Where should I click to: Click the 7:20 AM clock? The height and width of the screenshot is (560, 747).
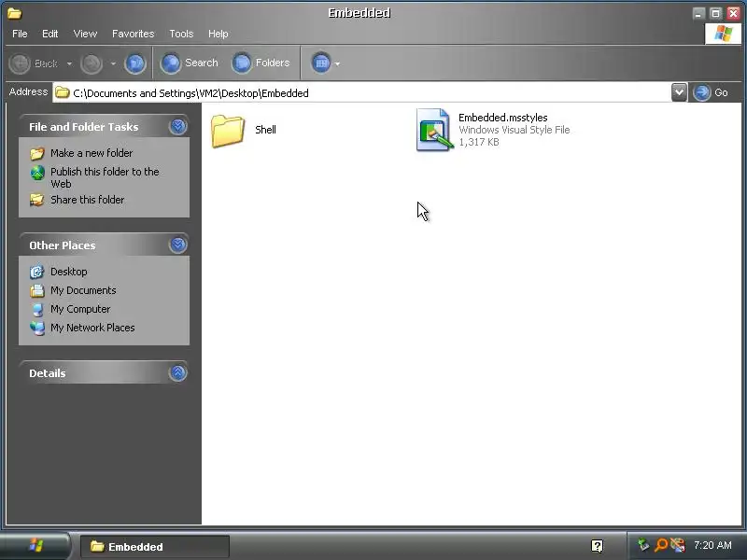(712, 545)
